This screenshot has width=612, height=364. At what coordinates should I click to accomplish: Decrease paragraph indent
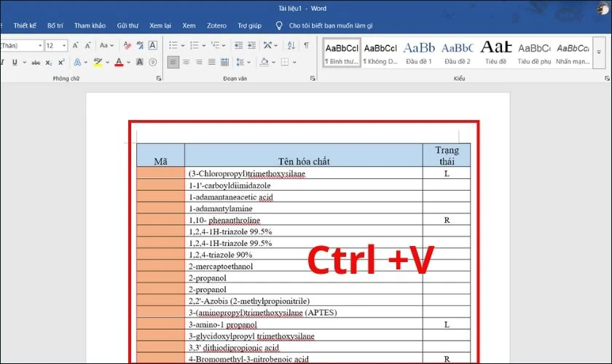[238, 45]
